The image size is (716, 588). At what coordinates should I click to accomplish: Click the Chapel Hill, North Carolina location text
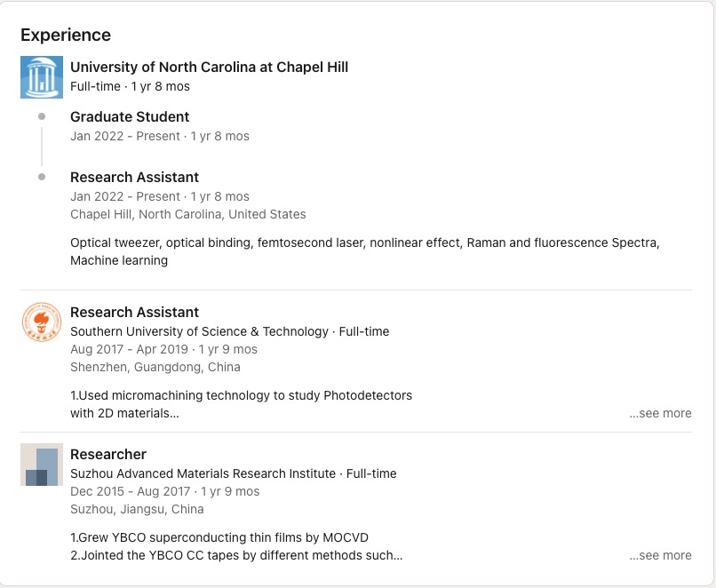tap(187, 214)
